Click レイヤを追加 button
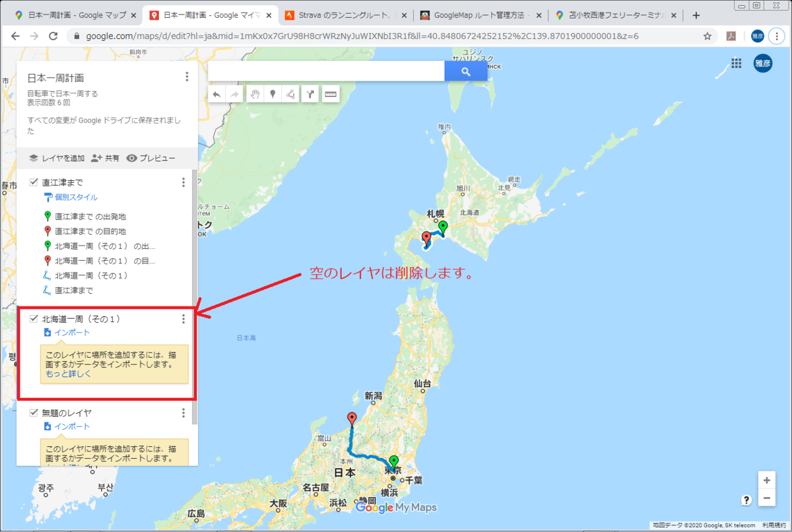792x532 pixels. tap(57, 158)
